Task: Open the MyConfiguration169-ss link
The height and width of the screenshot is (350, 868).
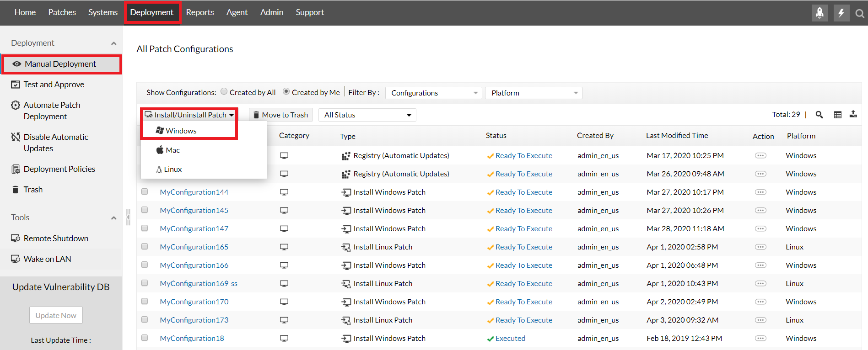Action: (199, 283)
